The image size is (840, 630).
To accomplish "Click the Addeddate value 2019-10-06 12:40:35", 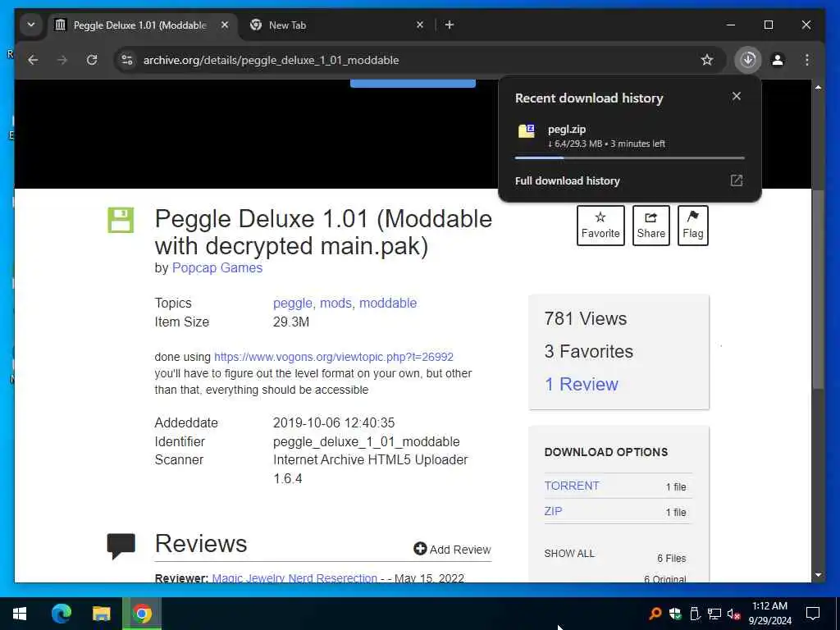I will (334, 422).
